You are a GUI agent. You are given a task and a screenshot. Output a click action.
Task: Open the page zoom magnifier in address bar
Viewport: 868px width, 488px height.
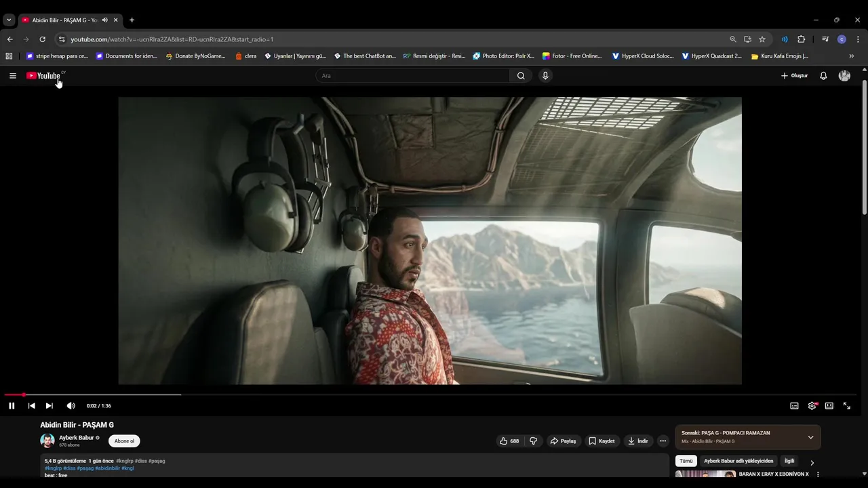tap(732, 39)
